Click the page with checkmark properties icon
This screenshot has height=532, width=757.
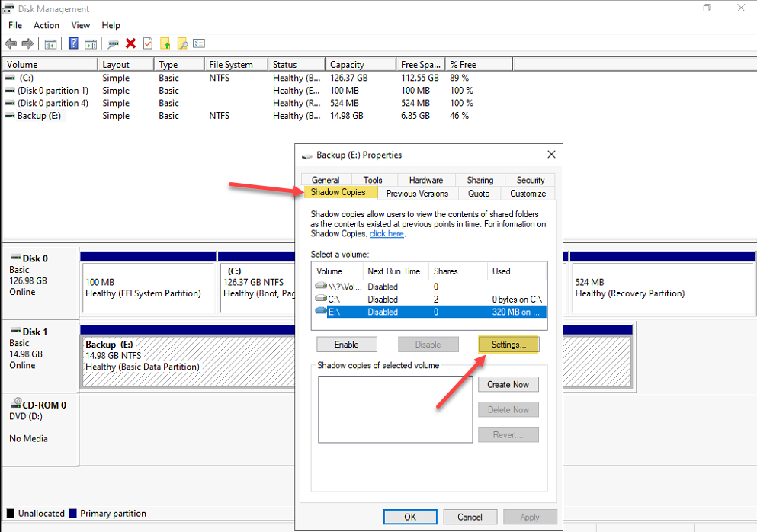(148, 44)
